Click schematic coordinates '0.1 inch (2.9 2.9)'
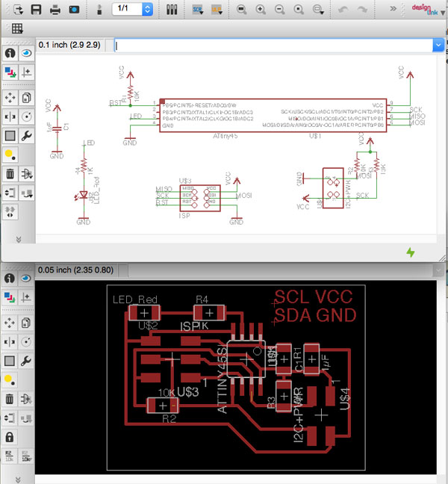448x484 pixels. click(69, 45)
